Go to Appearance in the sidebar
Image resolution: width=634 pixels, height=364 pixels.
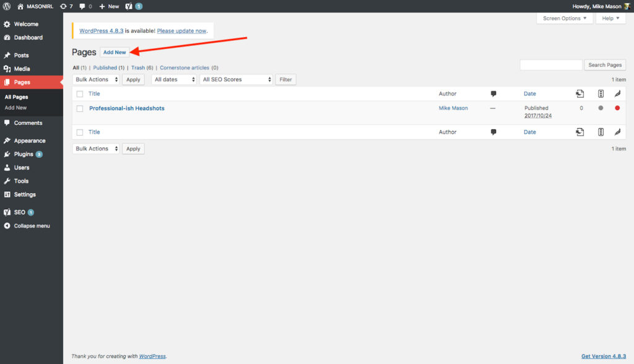(30, 141)
